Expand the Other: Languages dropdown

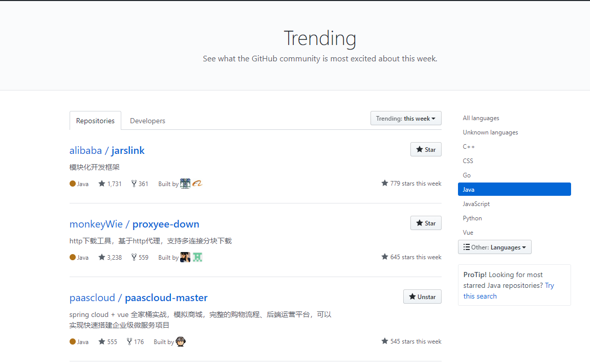point(494,247)
